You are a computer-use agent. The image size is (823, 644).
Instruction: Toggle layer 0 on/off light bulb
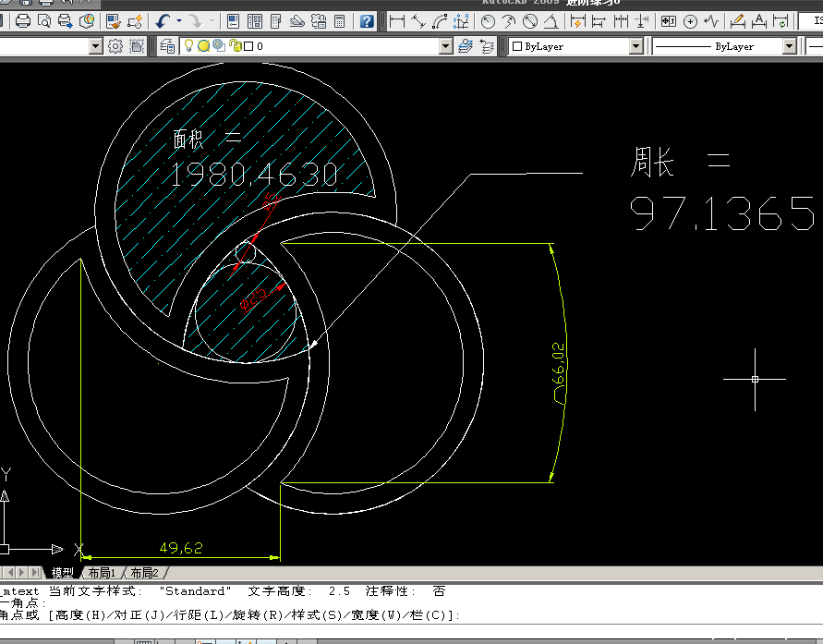pos(188,46)
